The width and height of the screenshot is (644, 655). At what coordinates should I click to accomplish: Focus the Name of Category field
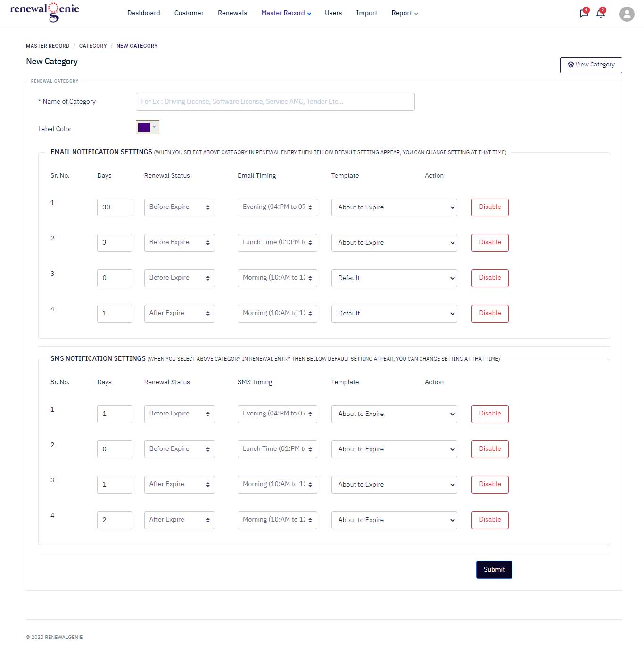point(275,102)
